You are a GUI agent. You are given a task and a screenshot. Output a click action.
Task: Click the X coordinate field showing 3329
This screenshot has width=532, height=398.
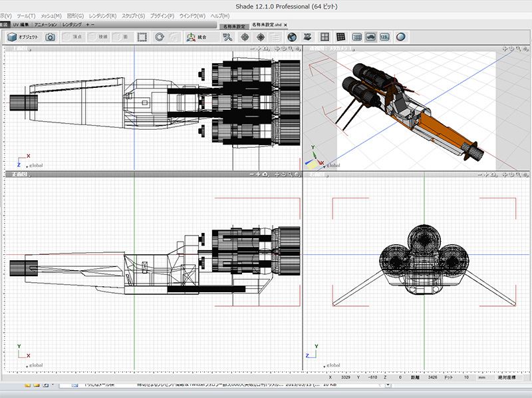click(x=345, y=377)
